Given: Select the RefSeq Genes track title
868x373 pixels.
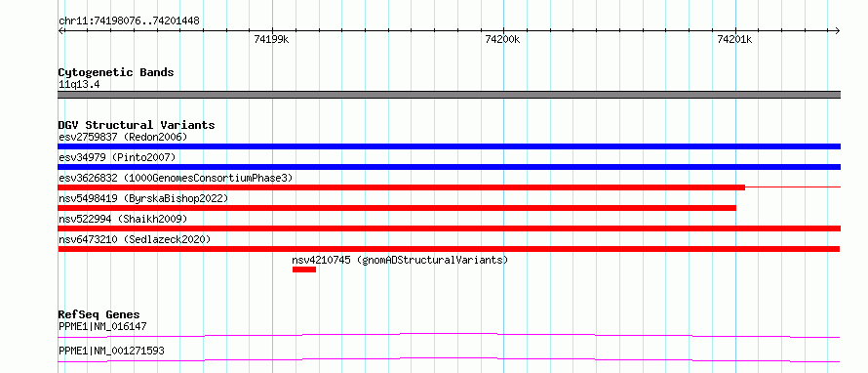Looking at the screenshot, I should [x=99, y=314].
